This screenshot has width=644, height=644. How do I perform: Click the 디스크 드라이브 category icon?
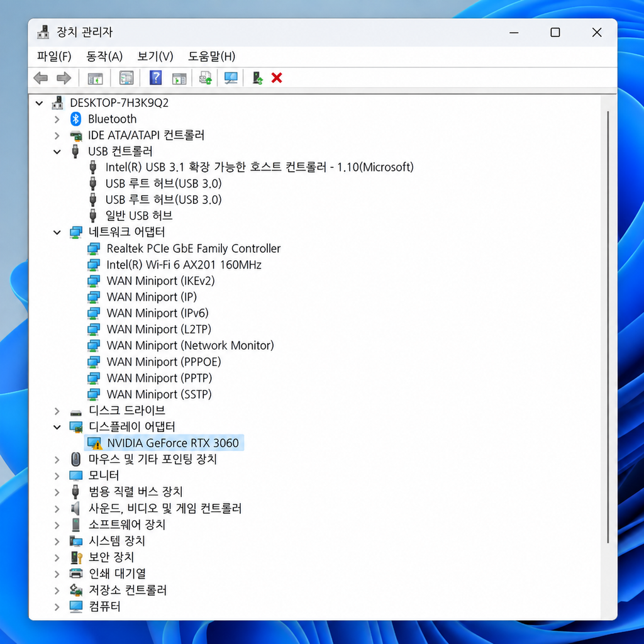[x=76, y=412]
